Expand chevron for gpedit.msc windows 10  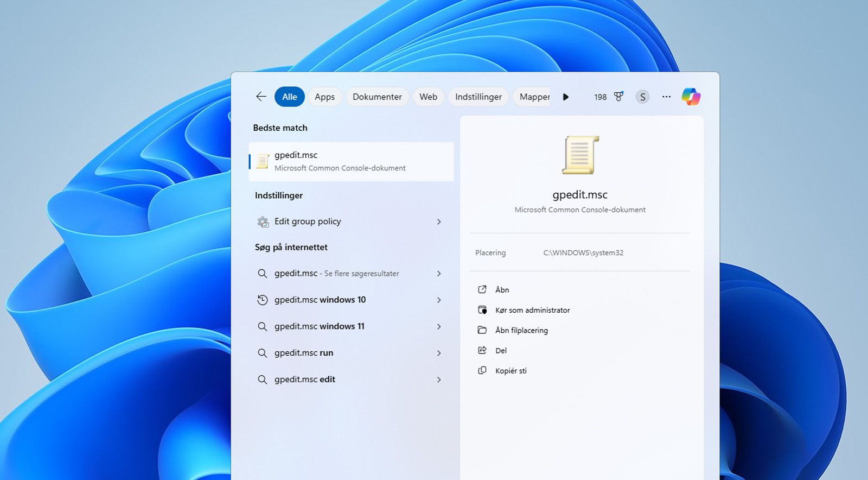pyautogui.click(x=439, y=300)
